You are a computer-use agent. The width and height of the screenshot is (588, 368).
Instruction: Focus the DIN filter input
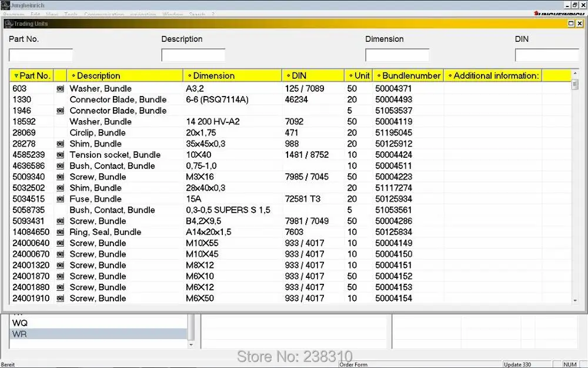click(x=547, y=55)
